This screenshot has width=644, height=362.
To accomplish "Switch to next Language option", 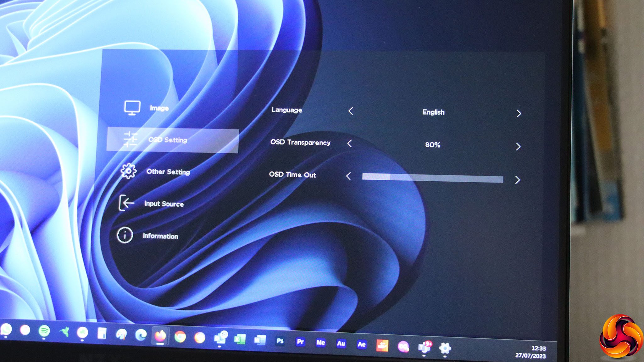I will tap(519, 114).
